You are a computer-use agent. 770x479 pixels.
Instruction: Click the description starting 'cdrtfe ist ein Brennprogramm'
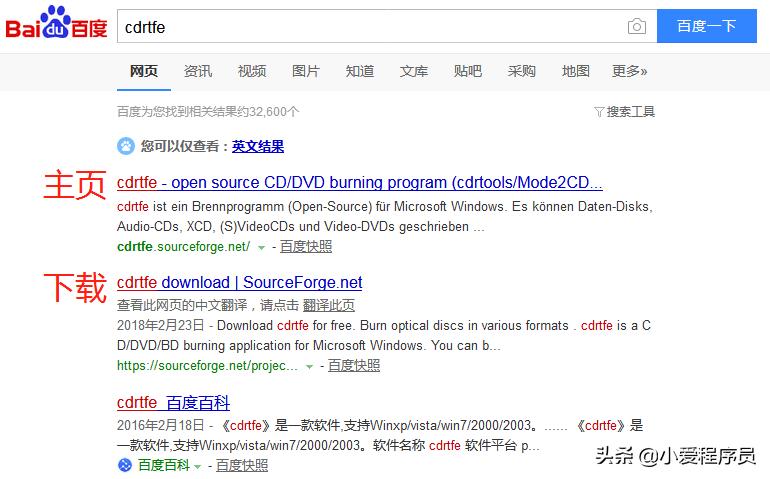[x=385, y=217]
